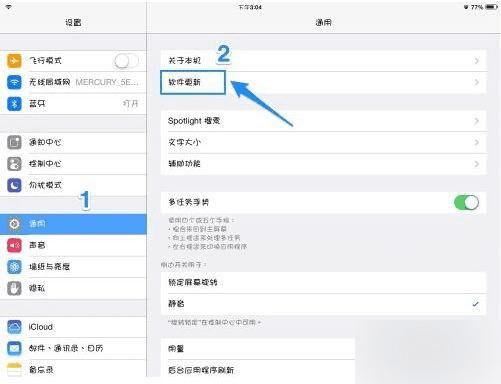Tap battery percentage 77% text
Image resolution: width=501 pixels, height=384 pixels.
click(x=477, y=7)
